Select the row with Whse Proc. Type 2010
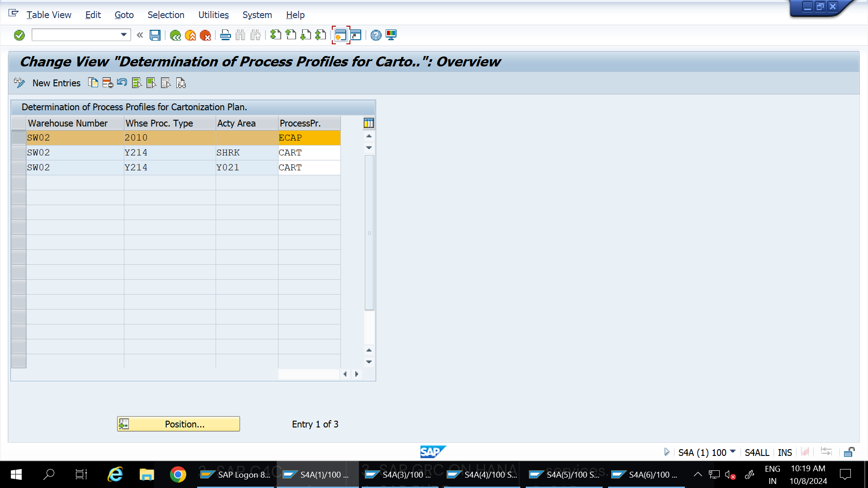Image resolution: width=868 pixels, height=488 pixels. (19, 138)
